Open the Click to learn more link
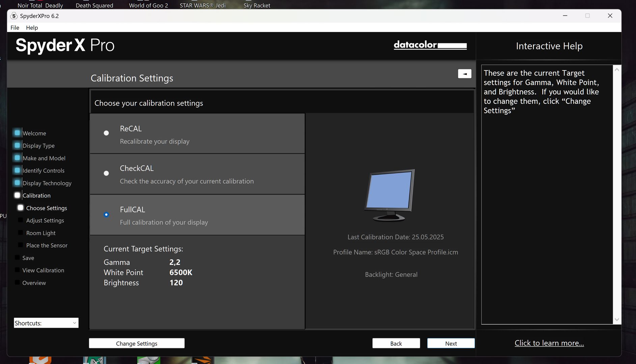Viewport: 636px width, 364px height. (549, 343)
